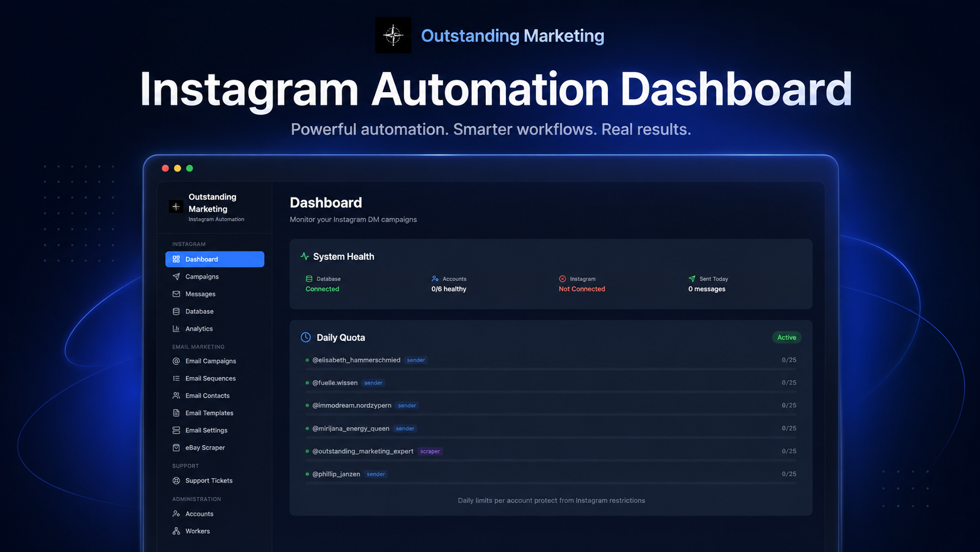This screenshot has width=980, height=552.
Task: Navigate to Support Tickets
Action: (215, 480)
